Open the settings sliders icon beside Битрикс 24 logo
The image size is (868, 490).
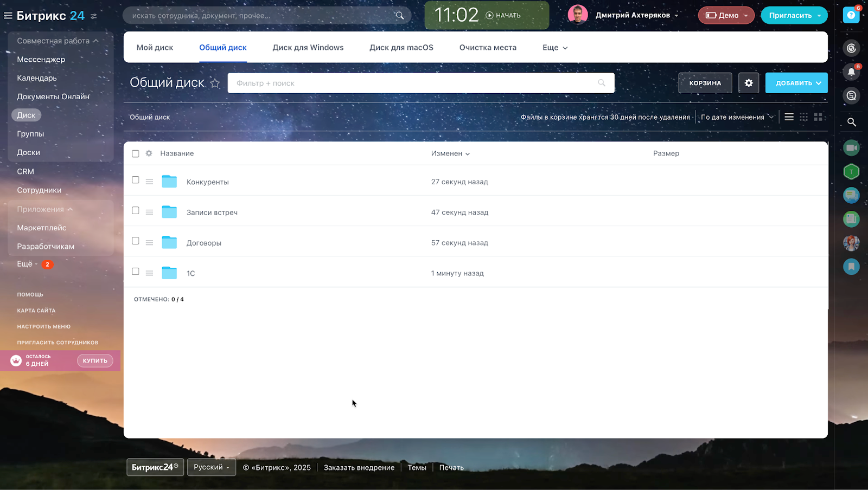(94, 16)
